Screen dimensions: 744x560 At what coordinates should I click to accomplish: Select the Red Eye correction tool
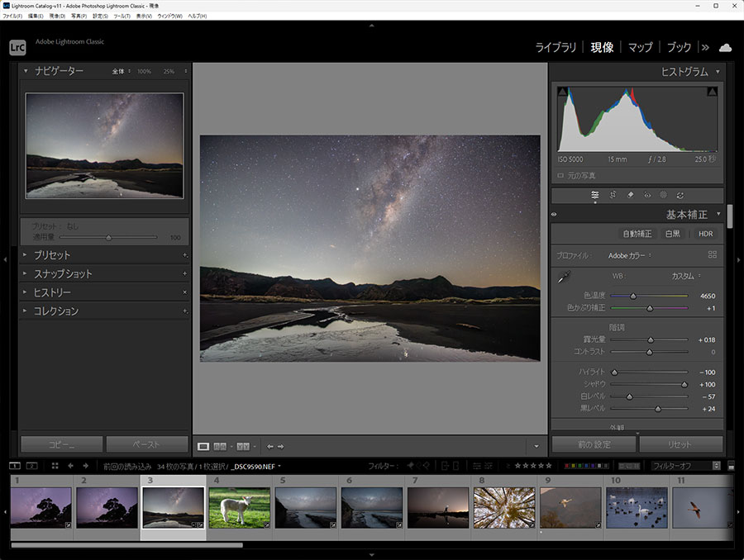point(647,195)
